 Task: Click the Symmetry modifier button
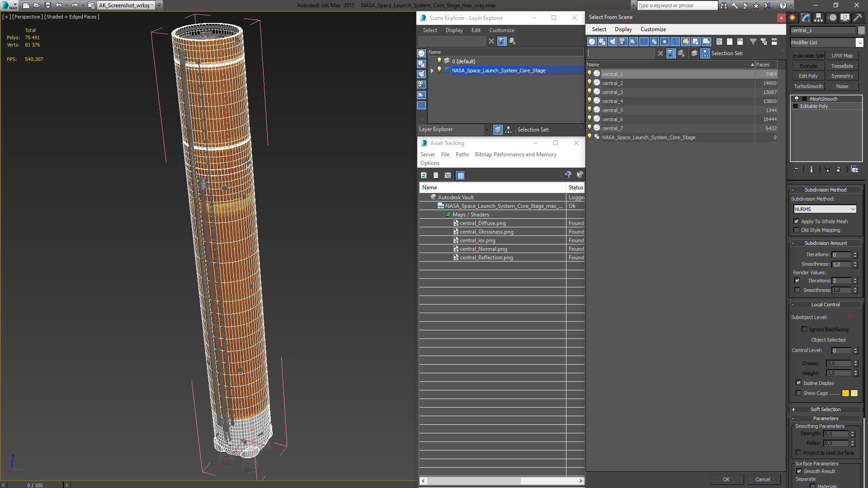pyautogui.click(x=842, y=76)
